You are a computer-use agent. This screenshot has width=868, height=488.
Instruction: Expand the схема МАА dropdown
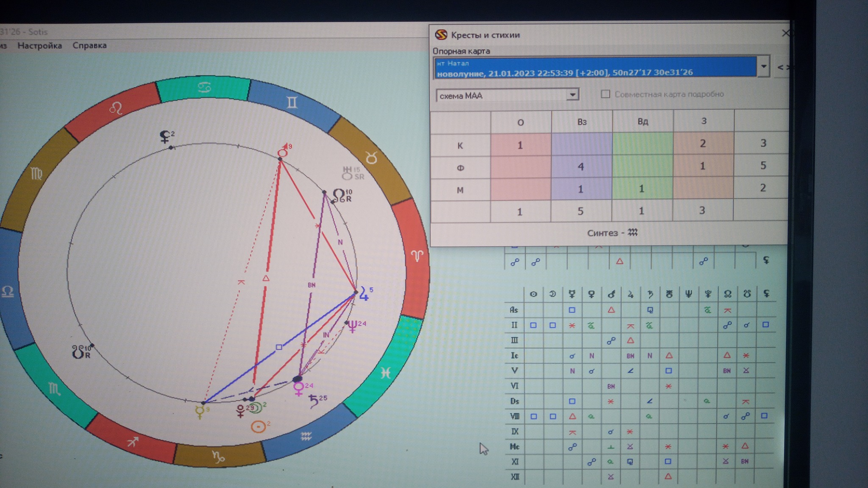(572, 95)
